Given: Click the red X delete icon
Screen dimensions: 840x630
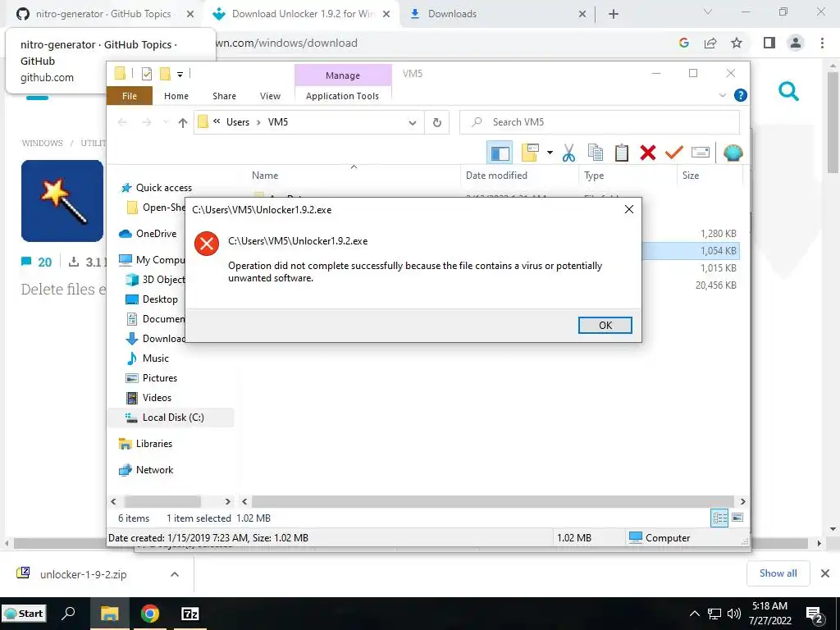Looking at the screenshot, I should tap(648, 153).
